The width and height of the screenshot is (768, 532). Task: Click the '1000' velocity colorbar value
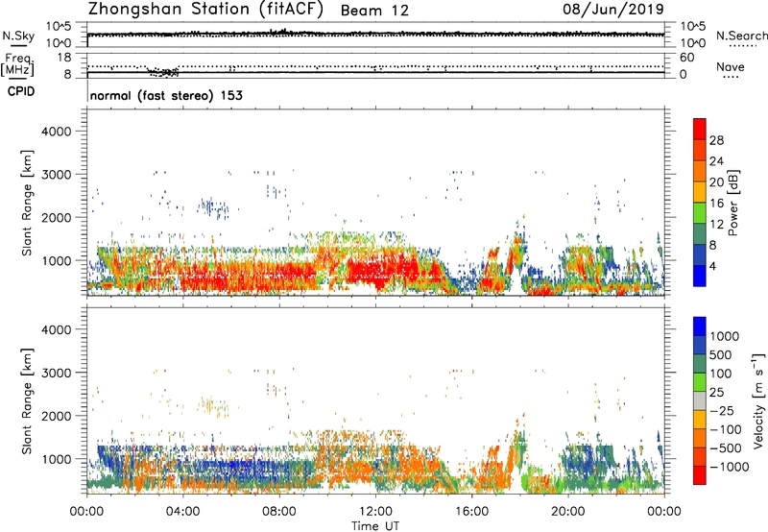[724, 336]
